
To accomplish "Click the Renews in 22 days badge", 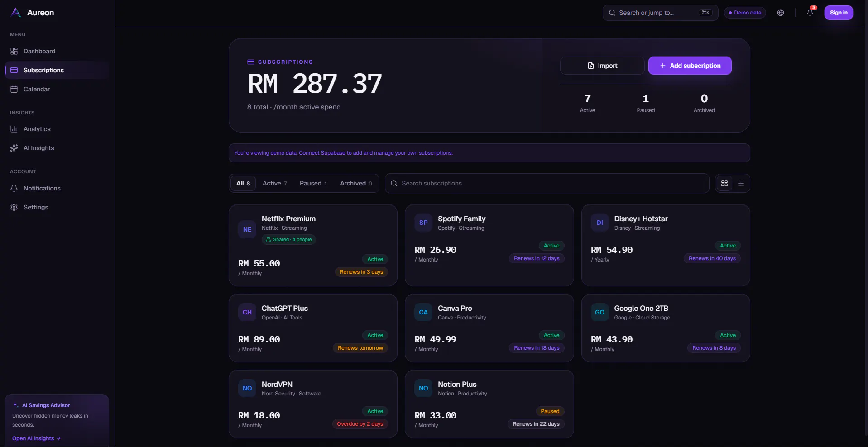I will [x=536, y=424].
